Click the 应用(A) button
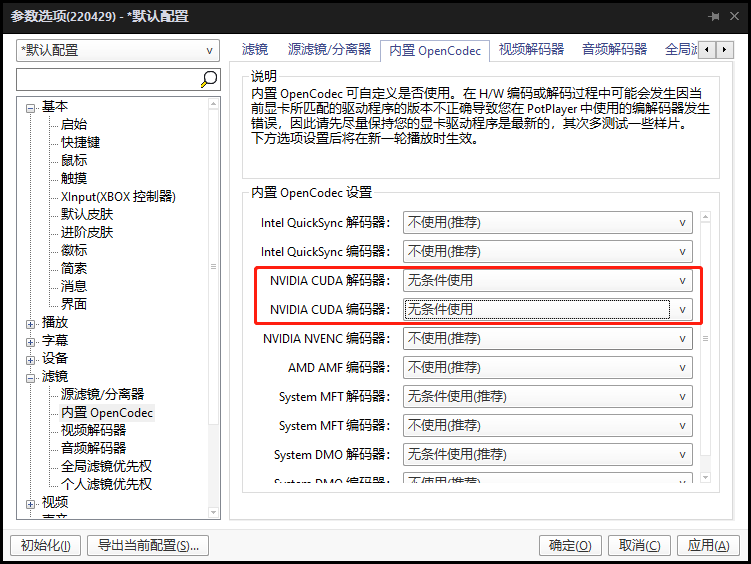 708,545
